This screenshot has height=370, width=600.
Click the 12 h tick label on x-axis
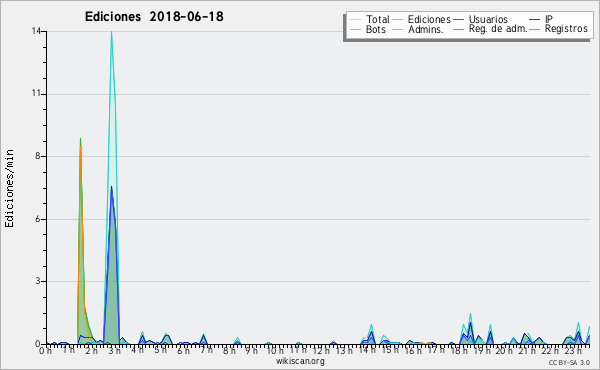(321, 350)
